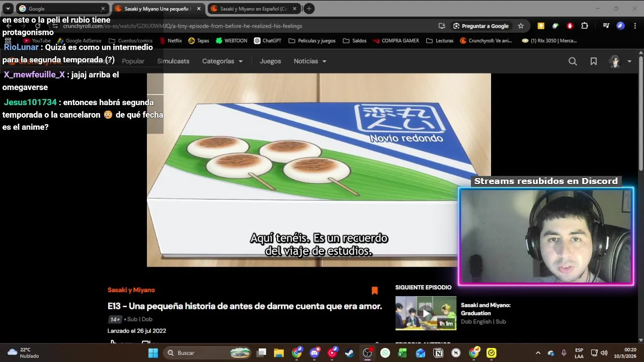Open Notion from taskbar
Screen dimensions: 644x362
pyautogui.click(x=438, y=353)
